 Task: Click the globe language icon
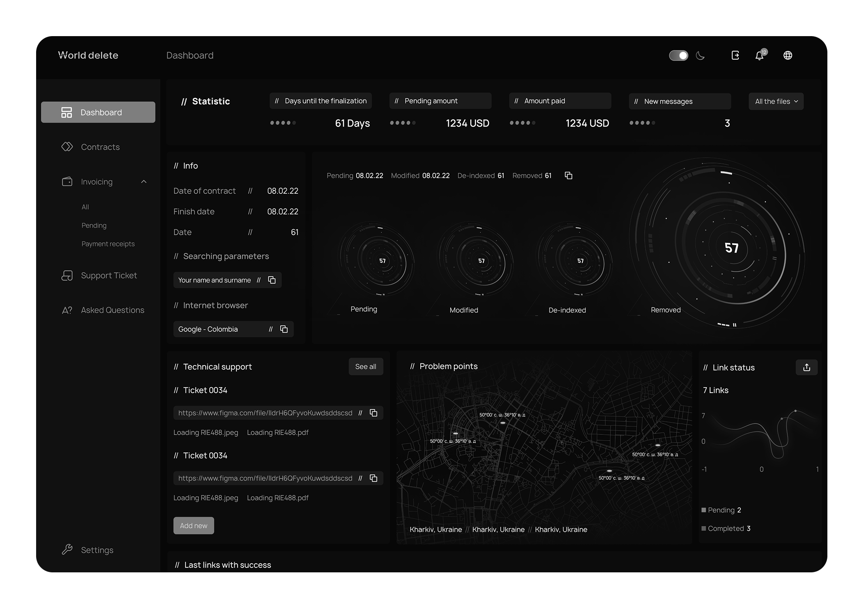click(788, 55)
